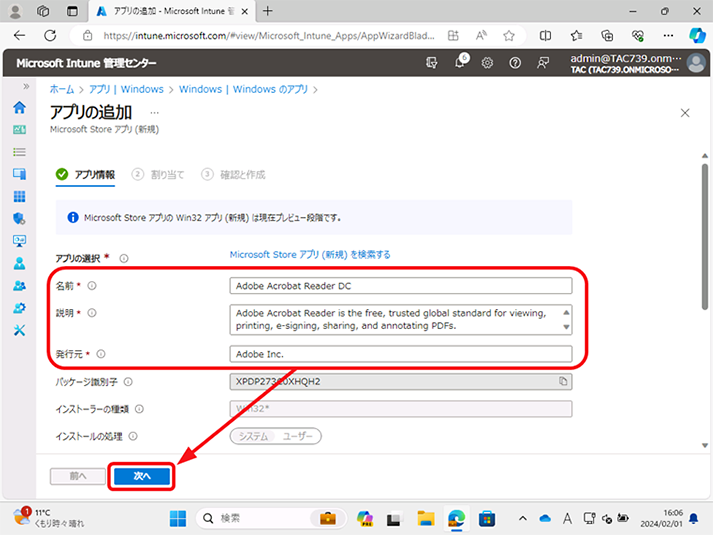Image resolution: width=713 pixels, height=535 pixels.
Task: Show info tooltip for アプリの選択
Action: [124, 259]
